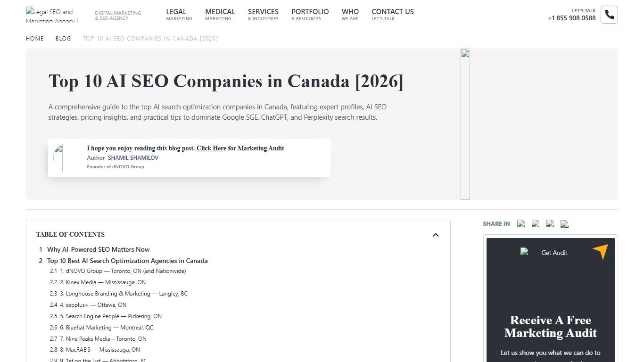Click the 'Click Here' marketing audit link
644x362 pixels.
click(x=211, y=148)
